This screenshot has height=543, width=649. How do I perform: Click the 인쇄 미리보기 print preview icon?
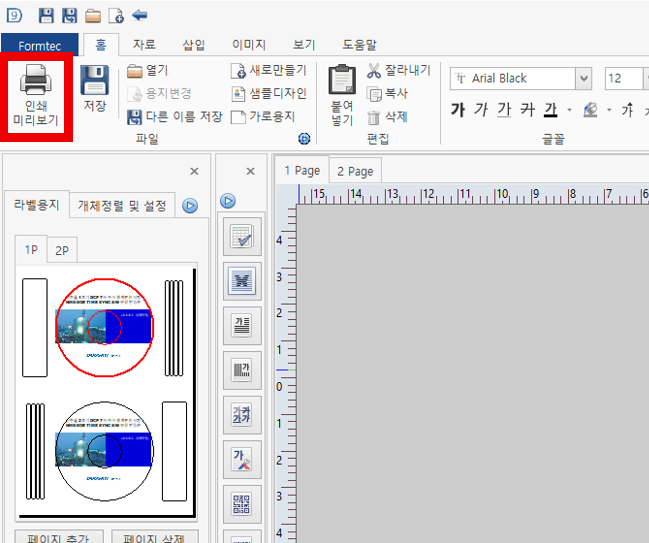(x=36, y=99)
